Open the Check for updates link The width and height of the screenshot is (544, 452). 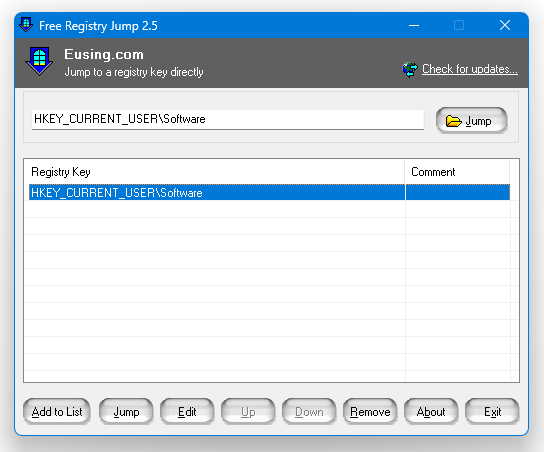coord(470,69)
